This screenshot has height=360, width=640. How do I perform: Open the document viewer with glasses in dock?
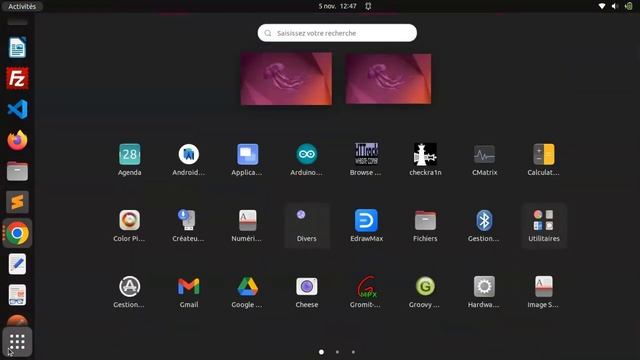(17, 295)
